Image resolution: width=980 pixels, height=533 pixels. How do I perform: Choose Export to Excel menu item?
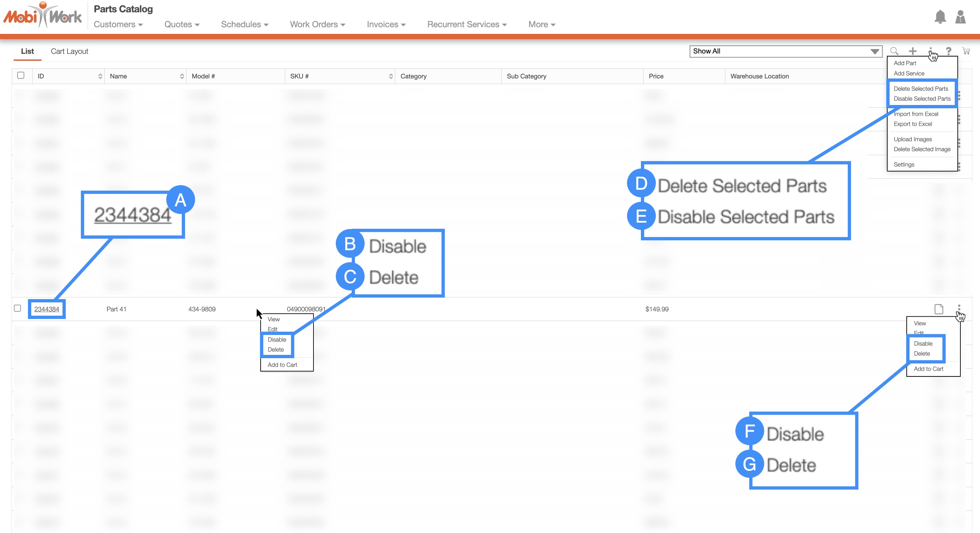click(913, 124)
